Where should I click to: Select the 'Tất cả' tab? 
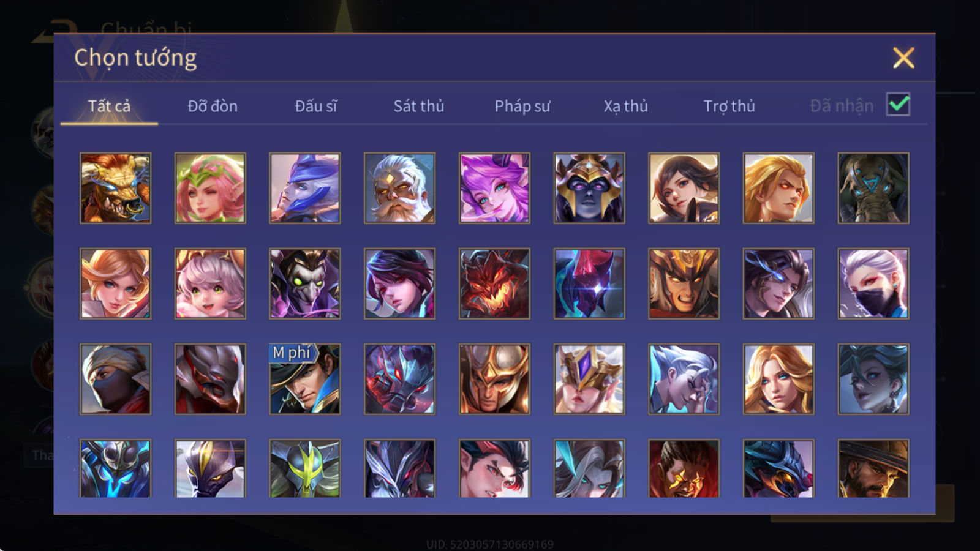(109, 106)
